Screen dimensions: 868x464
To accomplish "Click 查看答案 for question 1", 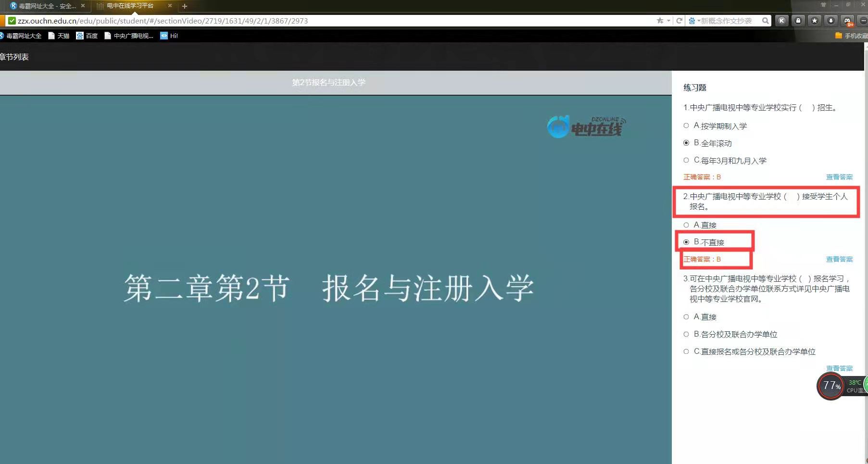I will [839, 177].
